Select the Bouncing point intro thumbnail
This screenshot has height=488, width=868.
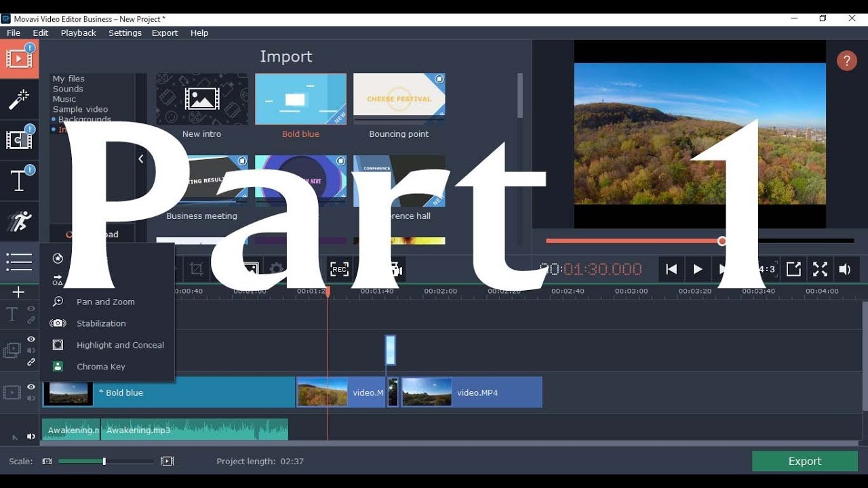tap(399, 99)
